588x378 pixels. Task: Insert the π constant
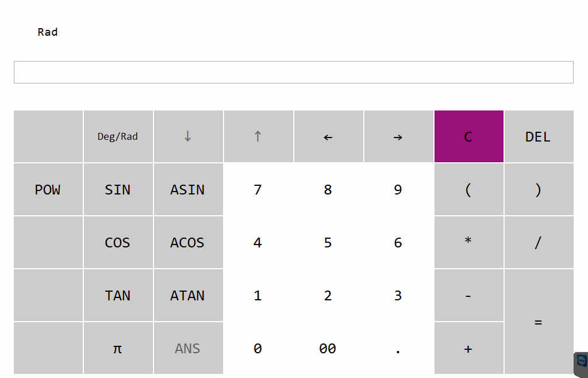click(118, 348)
